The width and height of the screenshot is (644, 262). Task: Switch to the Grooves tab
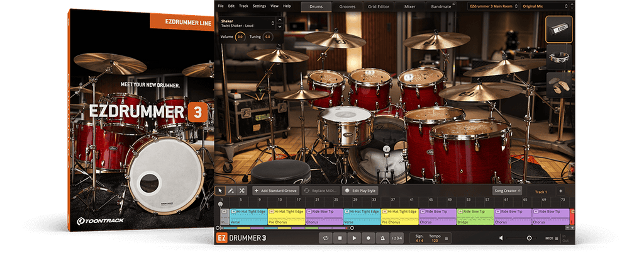[x=347, y=6]
